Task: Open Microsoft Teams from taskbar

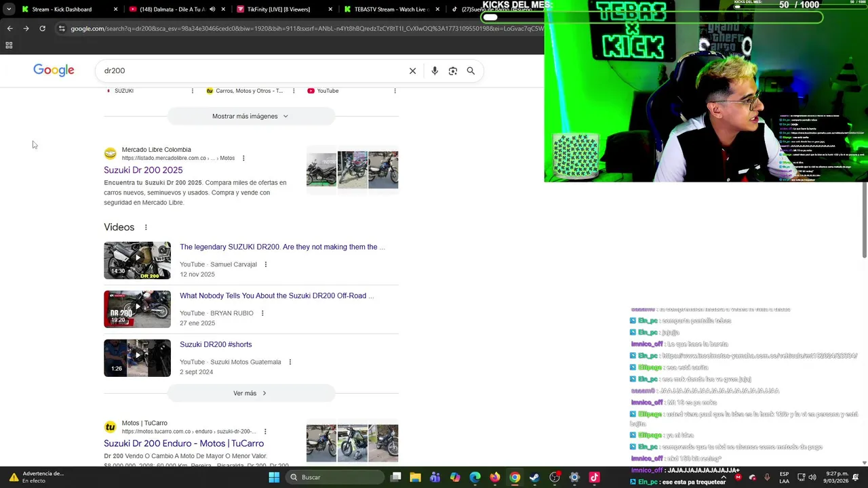Action: (435, 477)
